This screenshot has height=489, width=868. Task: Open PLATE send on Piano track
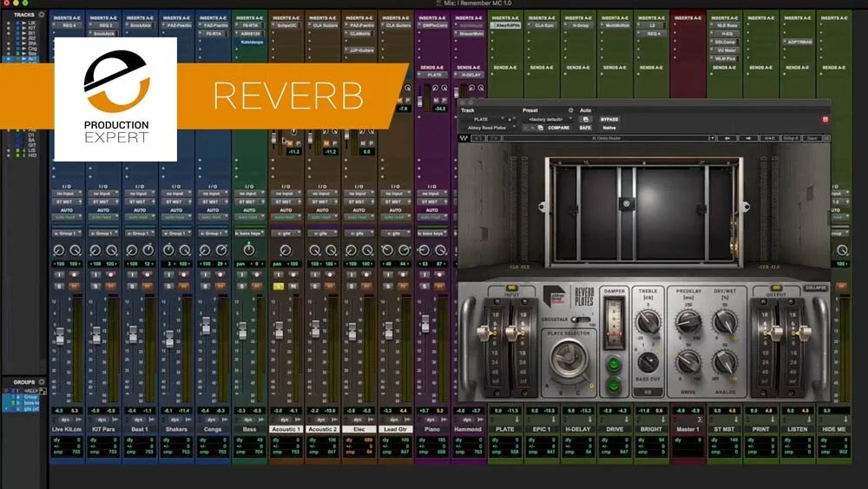pyautogui.click(x=432, y=75)
